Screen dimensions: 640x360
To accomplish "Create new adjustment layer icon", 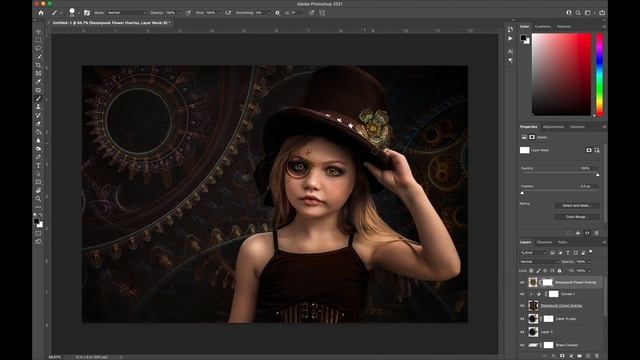I will pyautogui.click(x=571, y=356).
